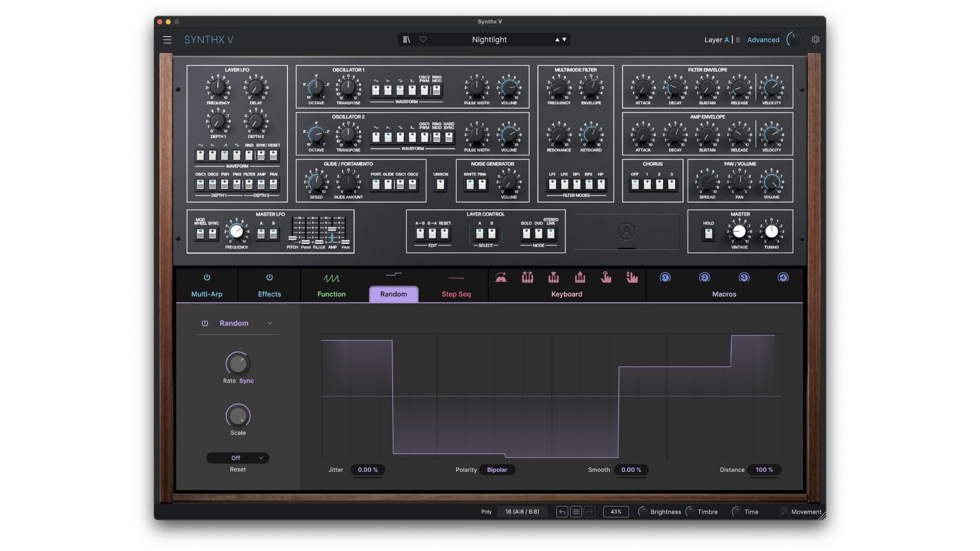Click the Smooth 0.00 % value
Image resolution: width=980 pixels, height=551 pixels.
click(x=631, y=470)
